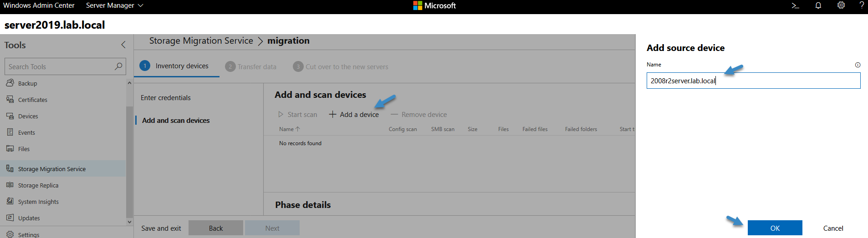Click the Storage Migration Service icon
The image size is (868, 238).
point(10,168)
